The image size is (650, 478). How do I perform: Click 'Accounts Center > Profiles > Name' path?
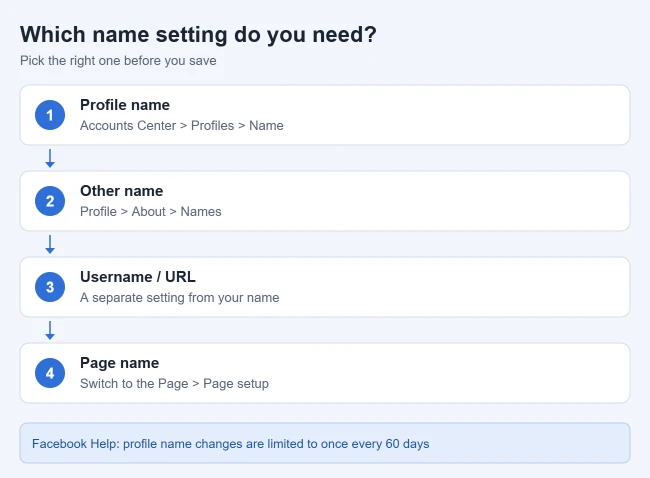click(x=182, y=126)
